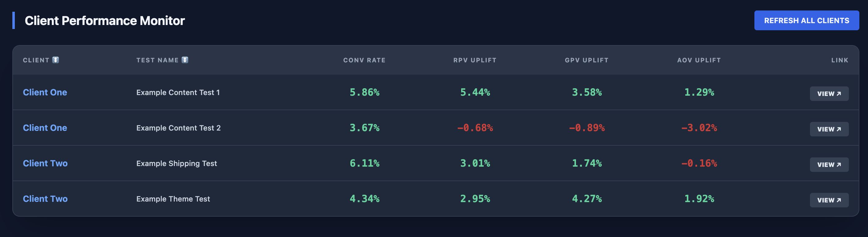Click Client One link in first row
The height and width of the screenshot is (237, 868).
coord(45,92)
